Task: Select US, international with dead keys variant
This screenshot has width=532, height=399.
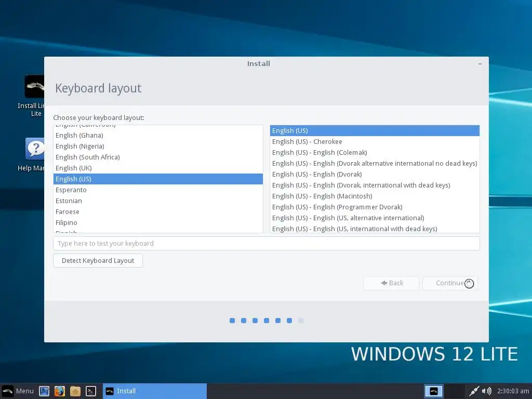Action: 375,229
